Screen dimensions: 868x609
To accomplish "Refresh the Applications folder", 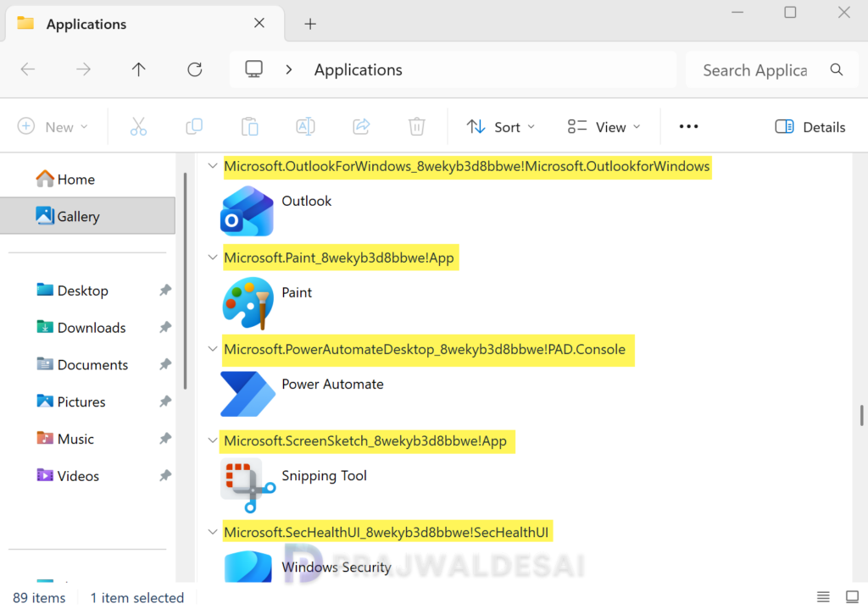I will click(x=195, y=69).
